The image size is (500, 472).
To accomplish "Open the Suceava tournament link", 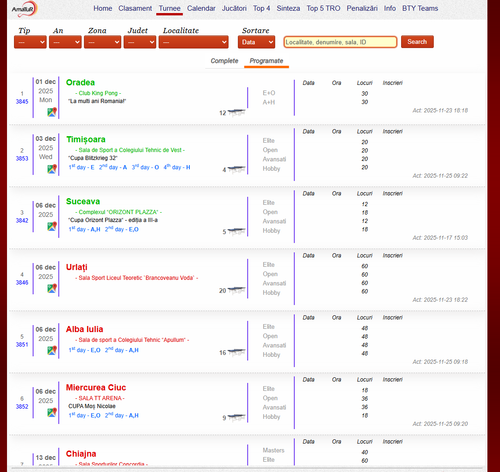I will coord(83,201).
